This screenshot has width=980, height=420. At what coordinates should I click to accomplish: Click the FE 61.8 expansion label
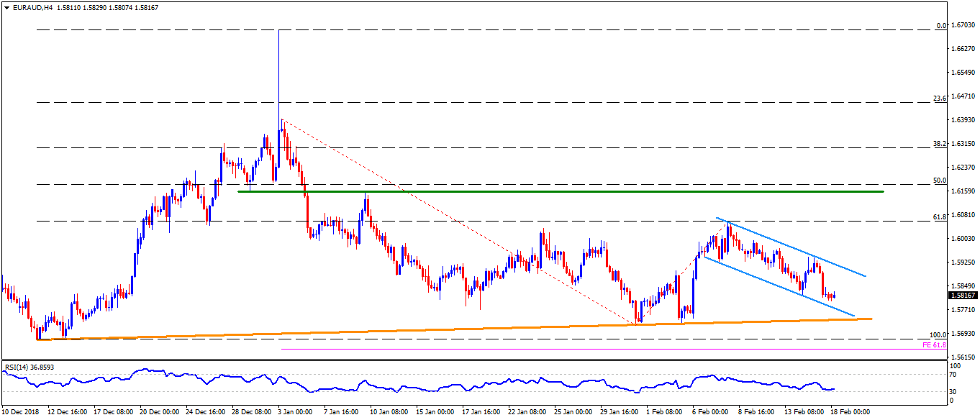(934, 345)
